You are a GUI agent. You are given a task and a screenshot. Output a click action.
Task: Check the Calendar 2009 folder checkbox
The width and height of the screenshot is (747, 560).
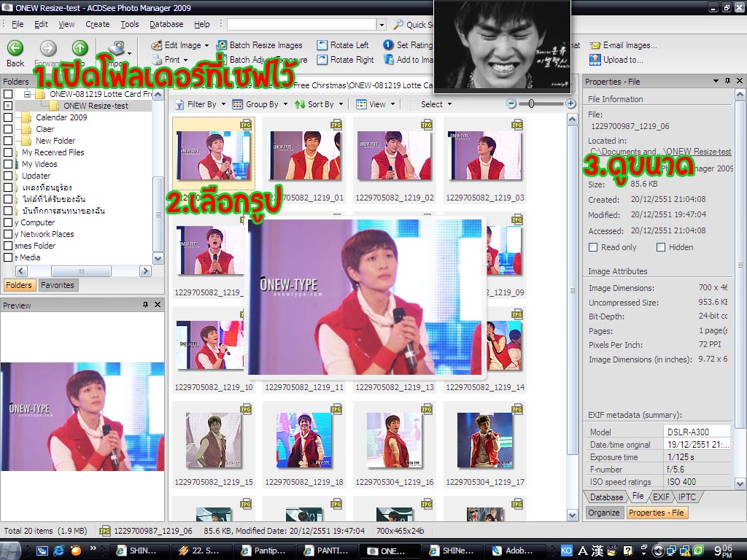click(8, 117)
